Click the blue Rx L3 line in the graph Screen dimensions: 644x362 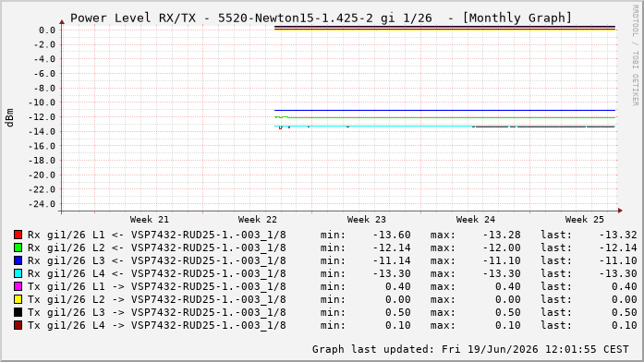[444, 111]
